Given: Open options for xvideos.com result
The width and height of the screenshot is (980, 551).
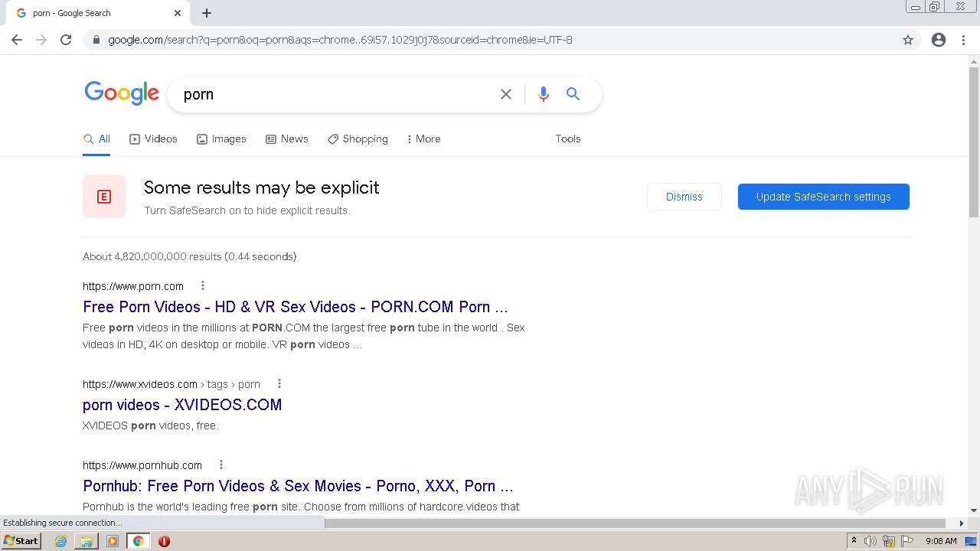Looking at the screenshot, I should (x=279, y=383).
